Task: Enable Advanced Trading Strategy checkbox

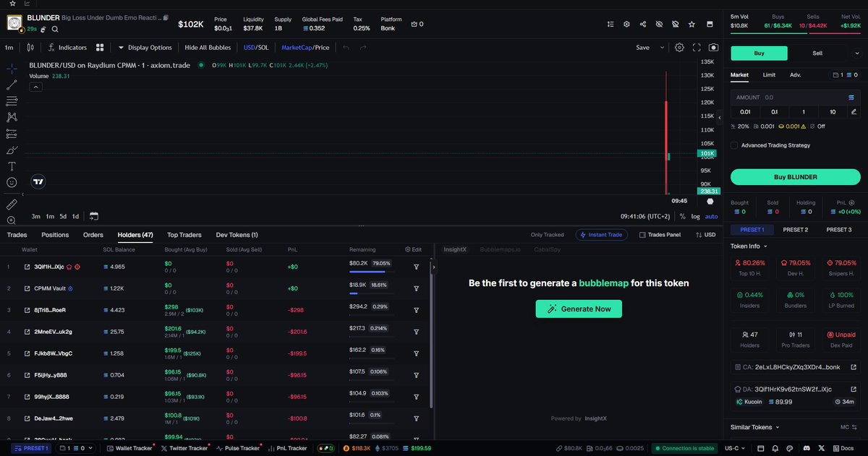Action: 734,145
